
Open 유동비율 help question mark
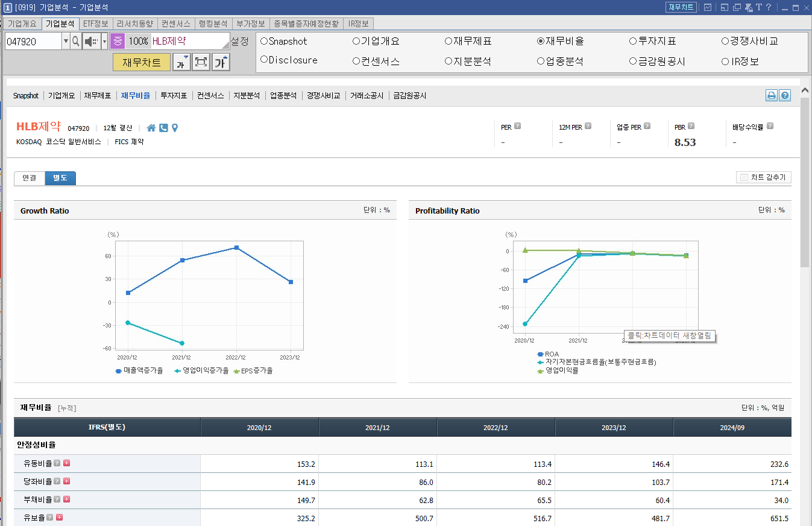coord(57,463)
